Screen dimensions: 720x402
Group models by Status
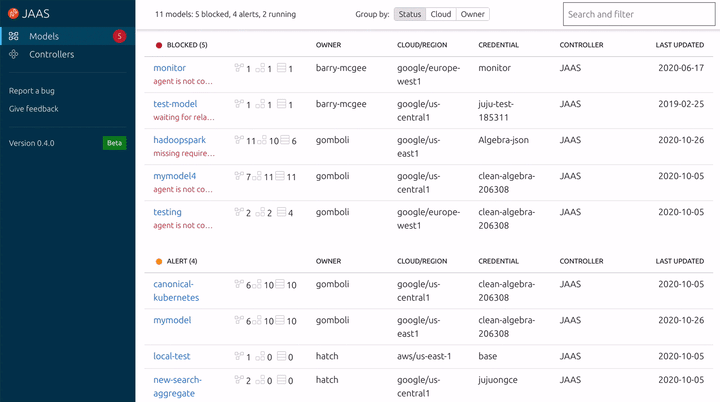[410, 14]
